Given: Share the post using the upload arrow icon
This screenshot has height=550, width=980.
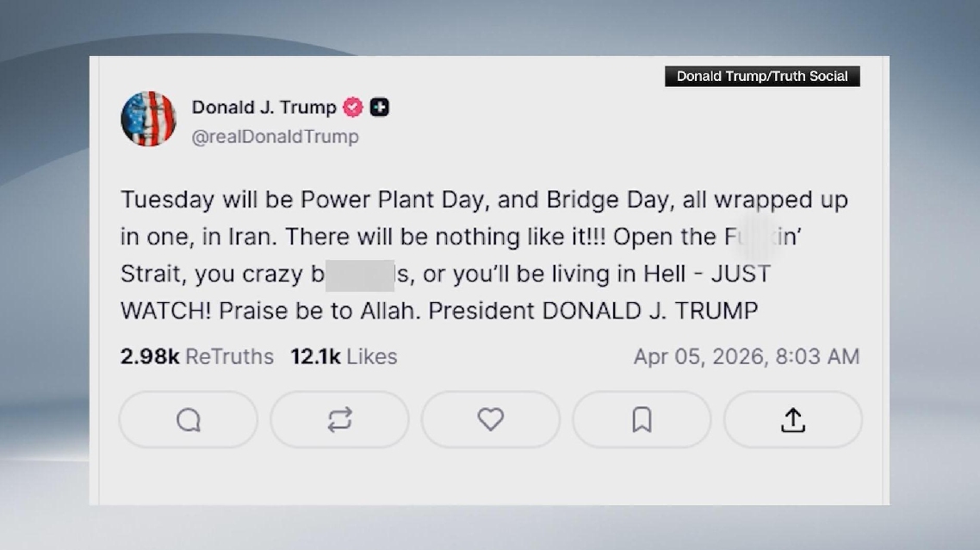Looking at the screenshot, I should coord(793,420).
